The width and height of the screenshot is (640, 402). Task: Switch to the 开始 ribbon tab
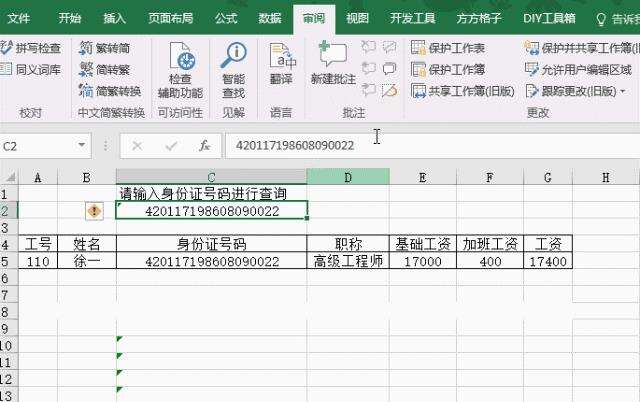[x=69, y=18]
